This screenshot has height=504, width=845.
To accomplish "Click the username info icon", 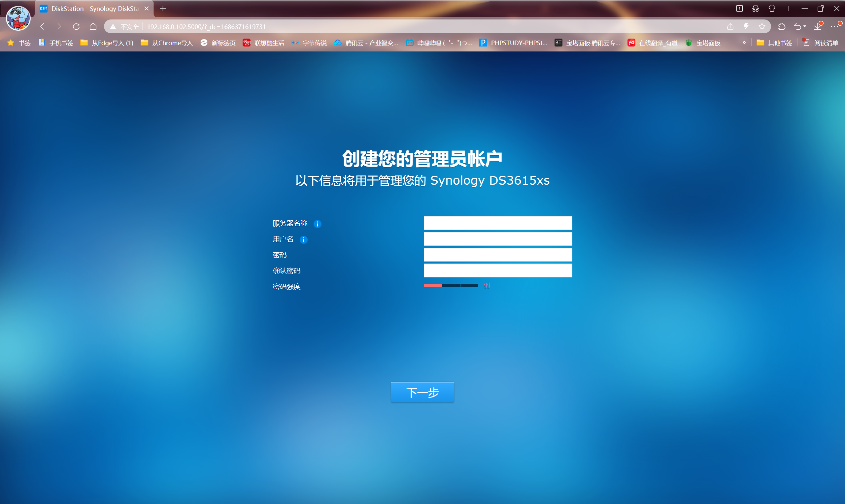I will pyautogui.click(x=303, y=240).
